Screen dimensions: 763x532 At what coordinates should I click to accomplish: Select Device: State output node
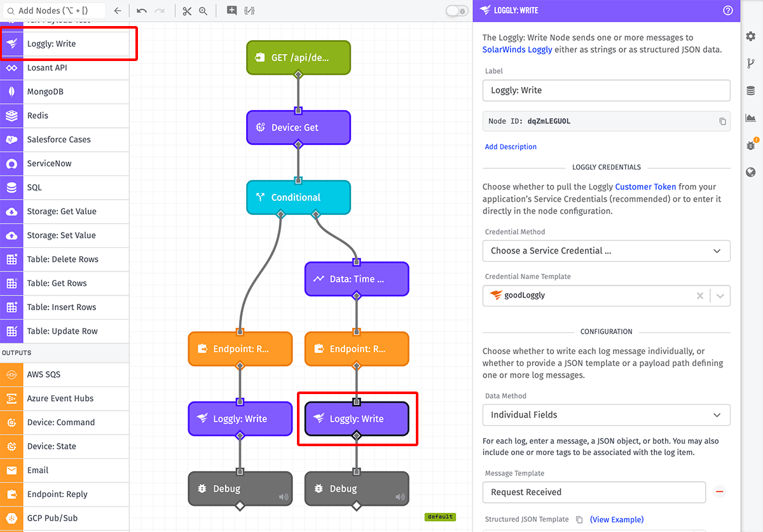point(64,446)
